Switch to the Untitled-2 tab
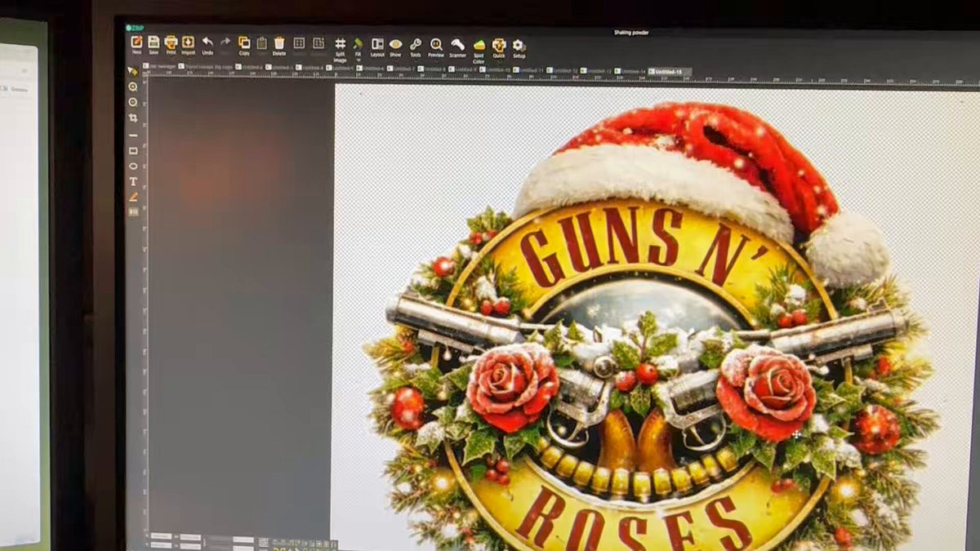 tap(251, 67)
